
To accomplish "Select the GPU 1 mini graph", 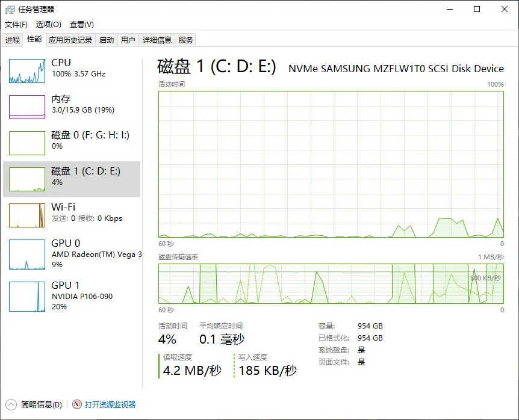I will tap(27, 297).
